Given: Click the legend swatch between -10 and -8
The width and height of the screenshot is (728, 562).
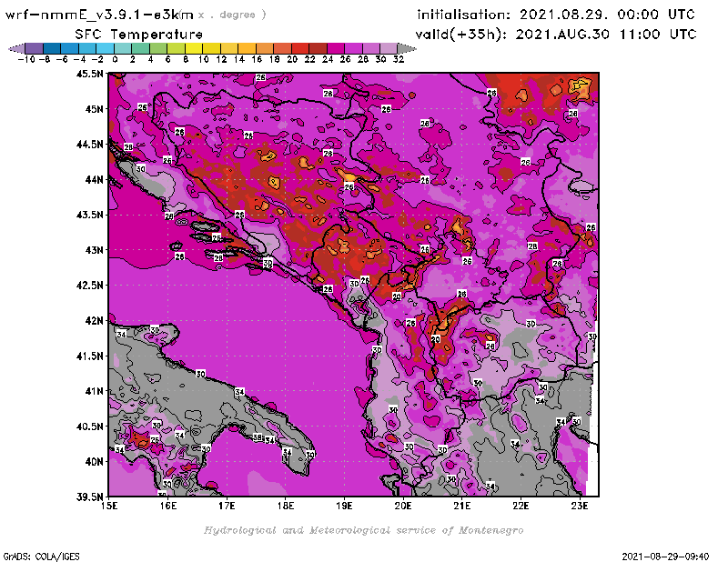Looking at the screenshot, I should [x=35, y=48].
